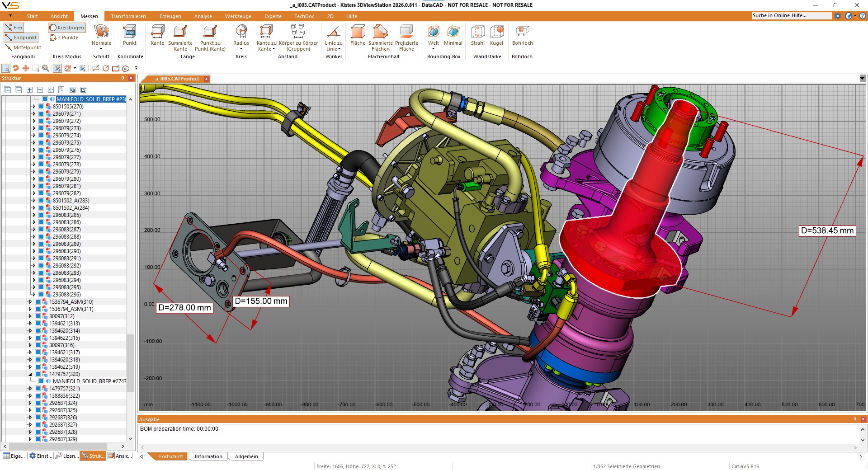Select the Strahl wall thickness method
The image size is (868, 470).
(477, 36)
